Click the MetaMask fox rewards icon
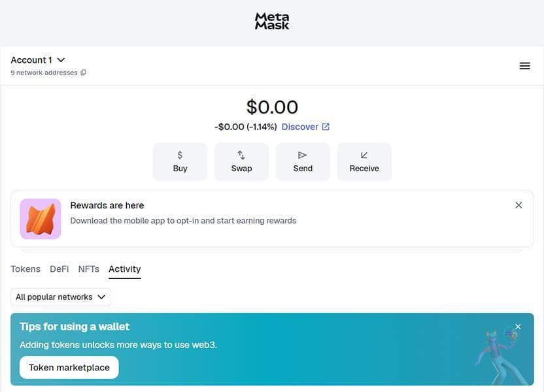 (x=40, y=218)
